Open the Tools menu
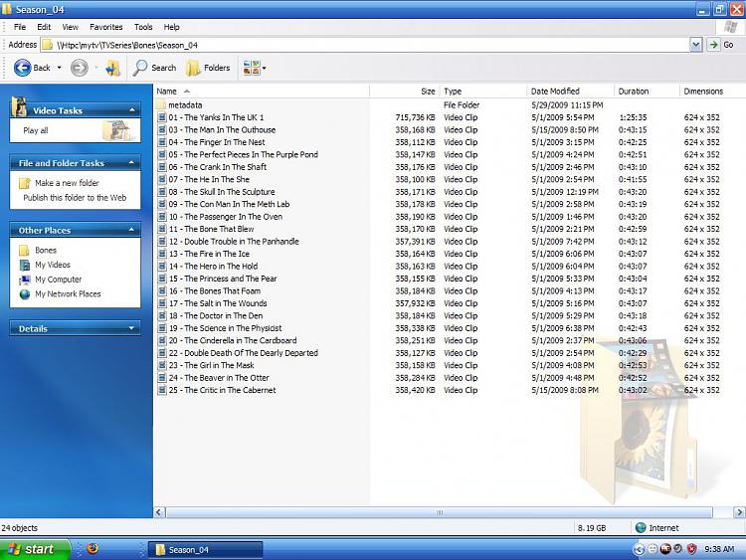746x560 pixels. tap(143, 27)
